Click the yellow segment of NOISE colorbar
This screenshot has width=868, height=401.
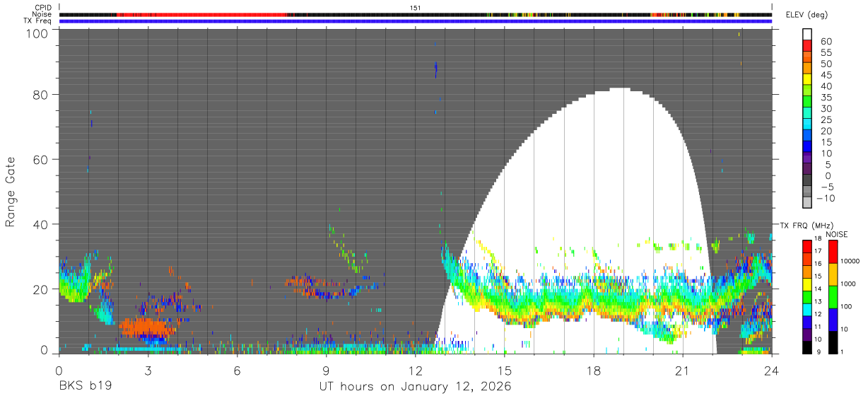[833, 274]
